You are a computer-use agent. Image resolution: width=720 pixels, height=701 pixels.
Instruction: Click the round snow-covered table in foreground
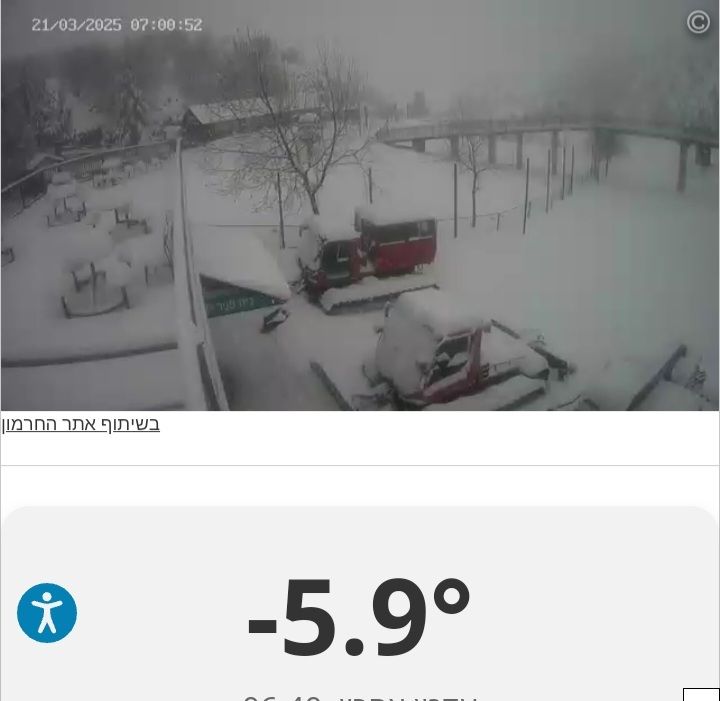(x=96, y=292)
